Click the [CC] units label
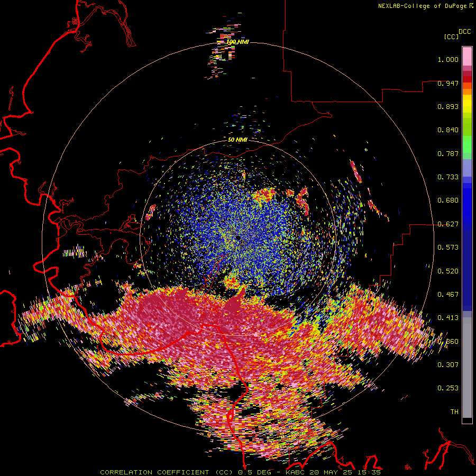476x476 pixels. click(x=451, y=36)
